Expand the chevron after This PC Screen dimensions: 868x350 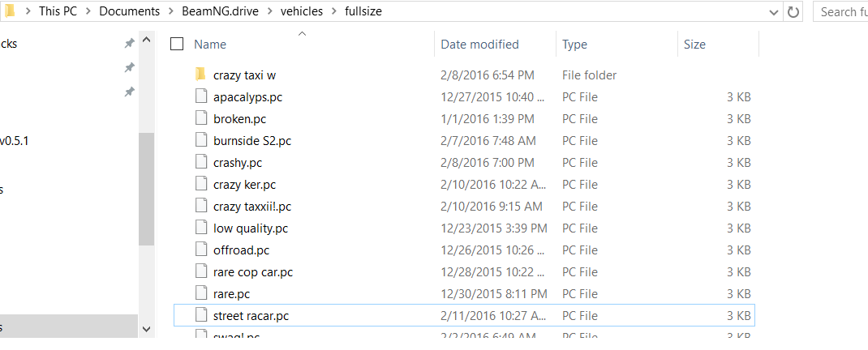click(x=88, y=11)
